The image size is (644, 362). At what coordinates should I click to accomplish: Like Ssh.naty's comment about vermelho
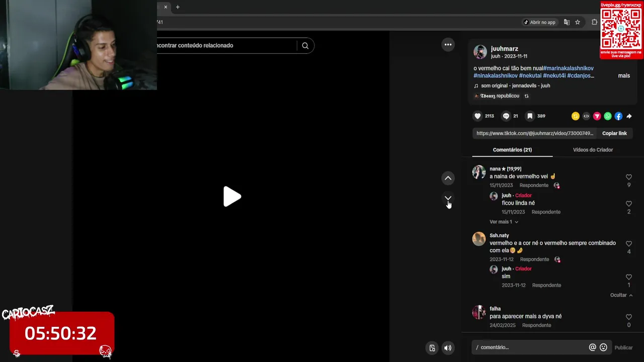coord(628,244)
